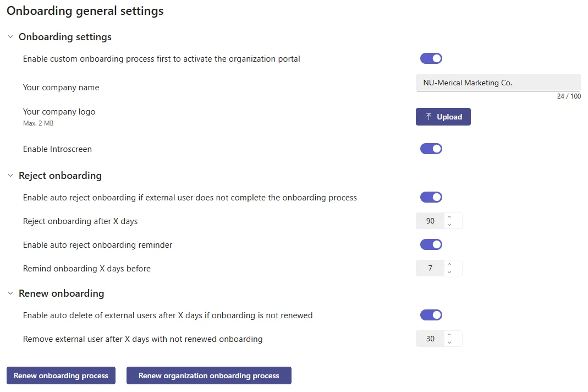Increase Remind onboarding days with up arrow
The height and width of the screenshot is (392, 588).
tap(449, 264)
